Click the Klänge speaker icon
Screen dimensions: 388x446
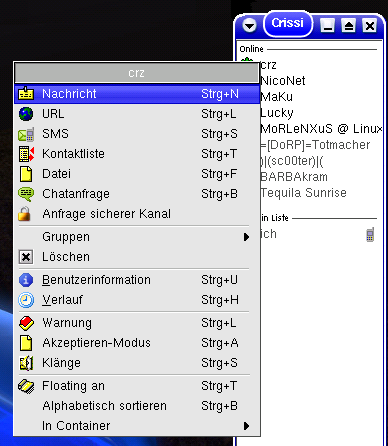pyautogui.click(x=26, y=363)
